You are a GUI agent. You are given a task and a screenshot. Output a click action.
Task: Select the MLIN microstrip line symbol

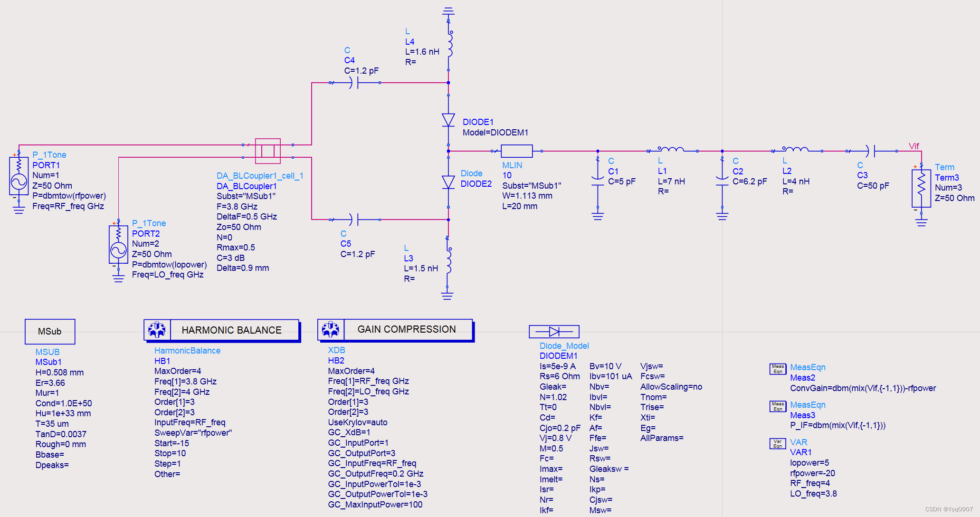[x=516, y=151]
